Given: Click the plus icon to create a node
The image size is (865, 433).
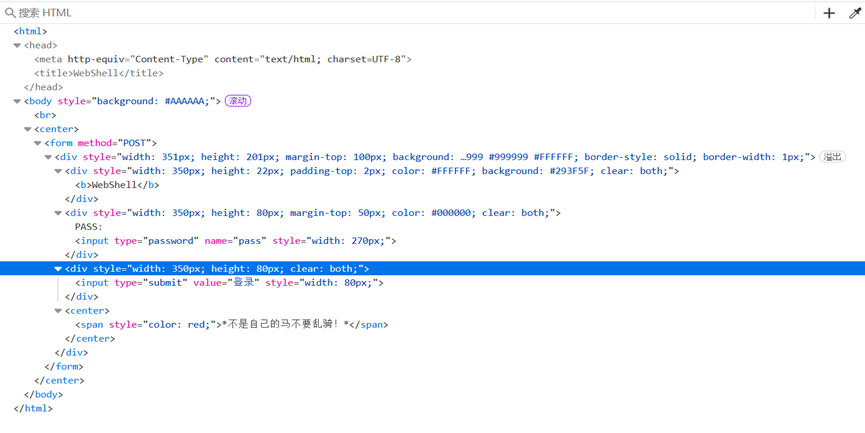Looking at the screenshot, I should point(829,13).
